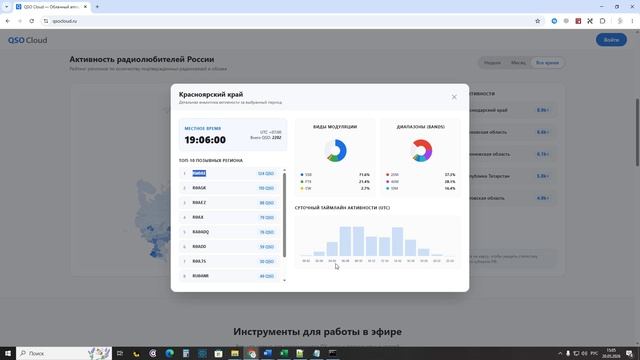Open the QSO Cloud logo home link
The image size is (640, 360).
27,40
